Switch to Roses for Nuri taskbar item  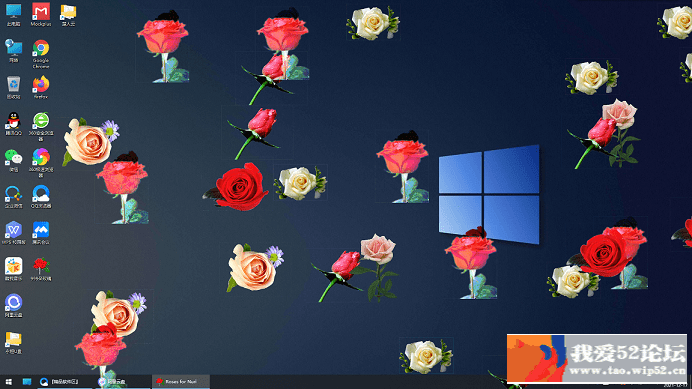pyautogui.click(x=181, y=381)
